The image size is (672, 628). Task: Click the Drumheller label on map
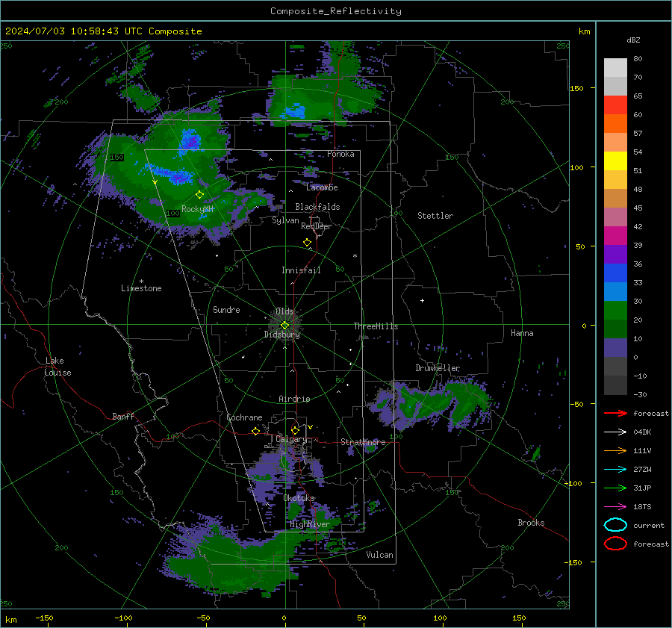[438, 368]
